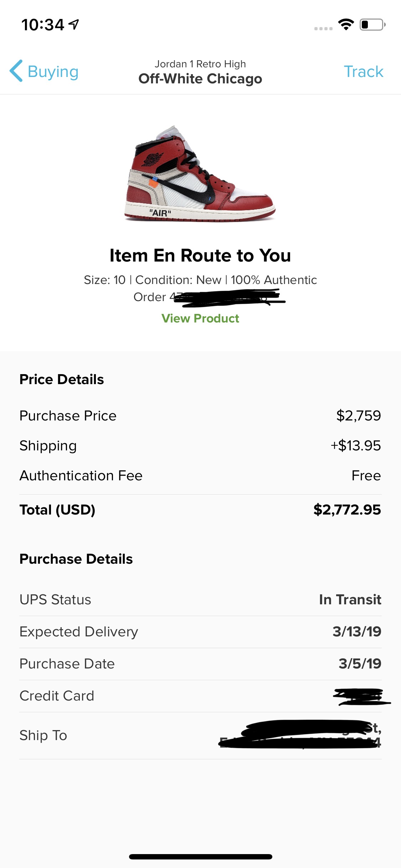Viewport: 401px width, 868px height.
Task: Select the Item En Route to You heading
Action: click(200, 255)
